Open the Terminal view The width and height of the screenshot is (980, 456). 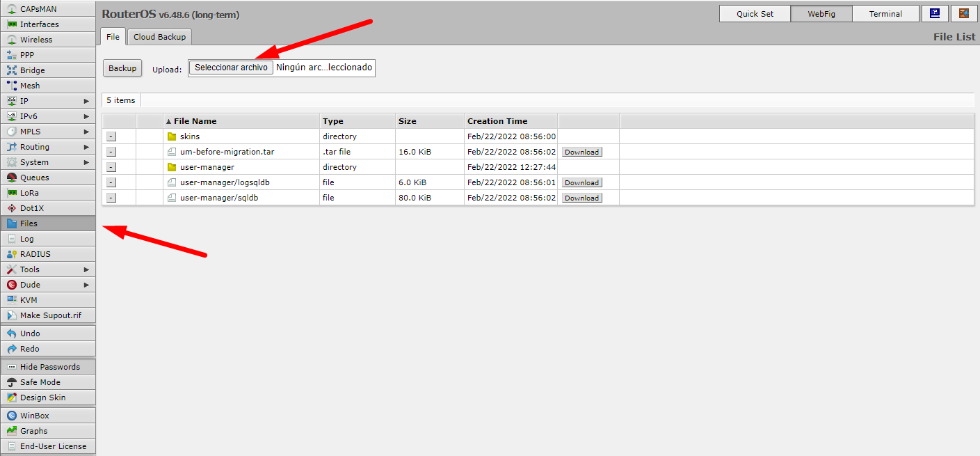(885, 14)
